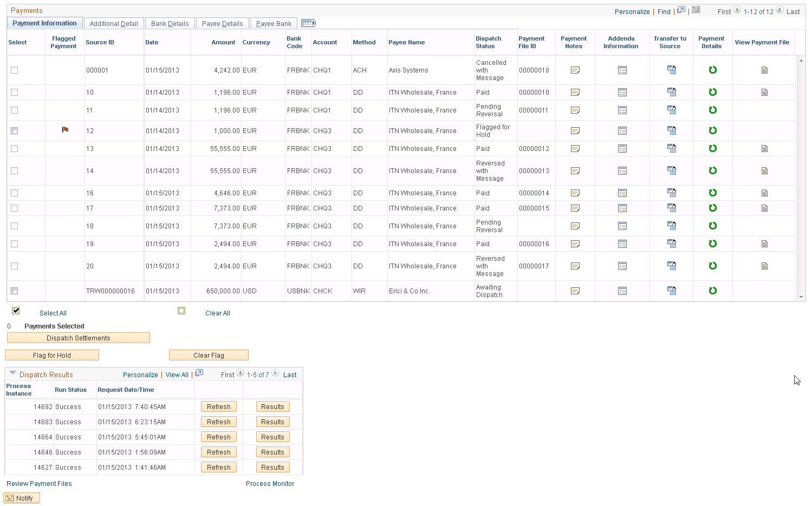
Task: Click the download-to-spreadsheet icon in the Payments header
Action: 696,10
